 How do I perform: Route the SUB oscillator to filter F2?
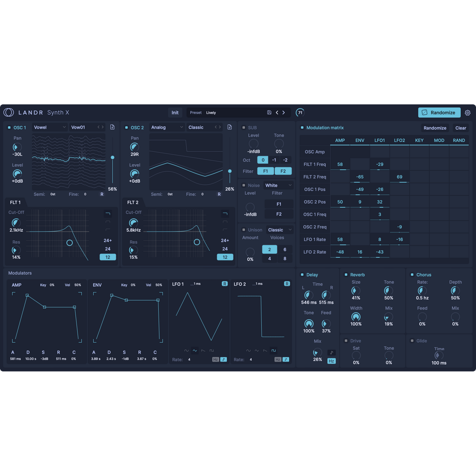[283, 171]
